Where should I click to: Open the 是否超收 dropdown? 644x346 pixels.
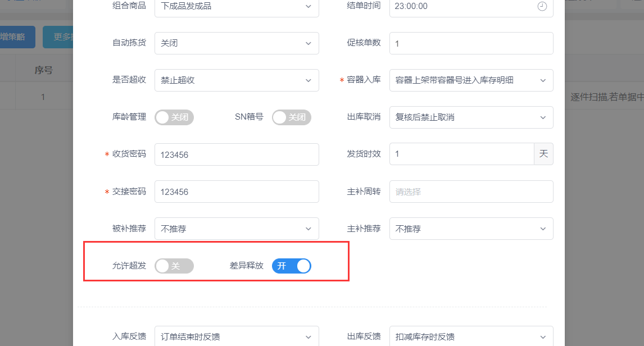point(237,80)
